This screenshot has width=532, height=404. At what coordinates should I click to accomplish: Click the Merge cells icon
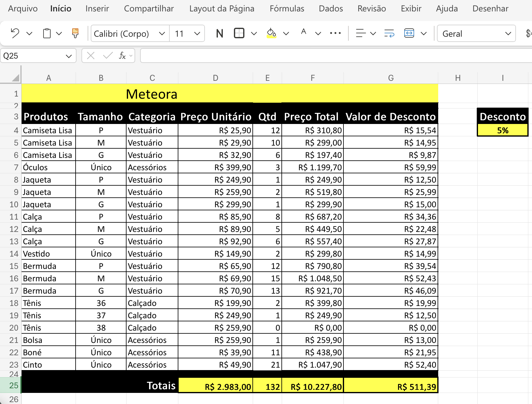tap(409, 33)
